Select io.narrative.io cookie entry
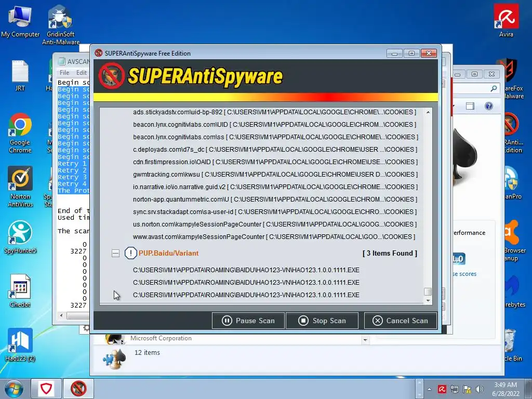This screenshot has width=532, height=399. 275,187
